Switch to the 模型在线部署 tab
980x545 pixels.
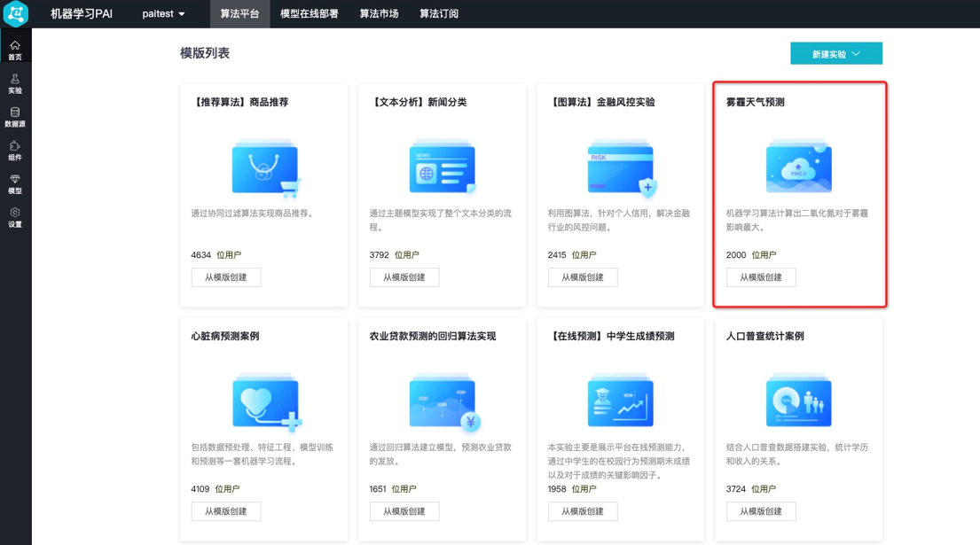[x=309, y=13]
